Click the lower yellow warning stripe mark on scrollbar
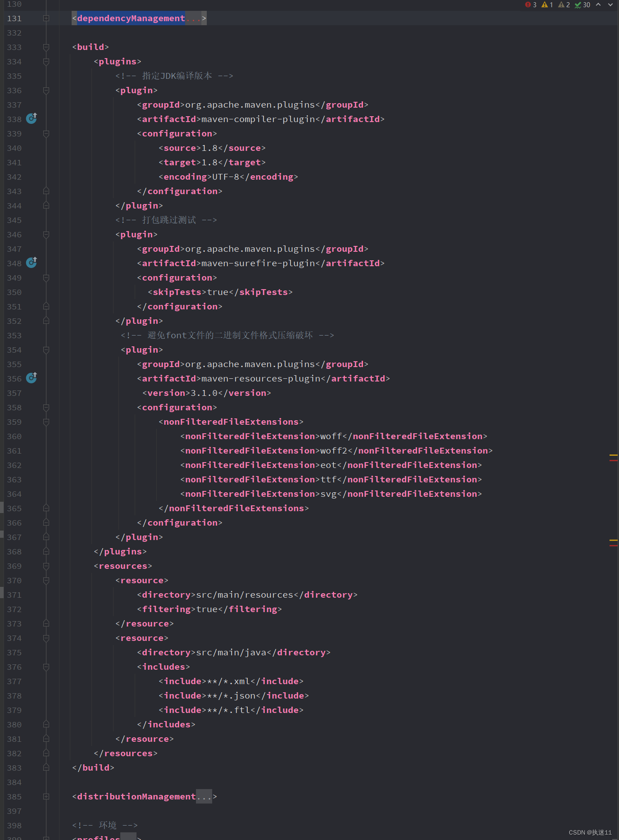The image size is (619, 840). [x=613, y=540]
